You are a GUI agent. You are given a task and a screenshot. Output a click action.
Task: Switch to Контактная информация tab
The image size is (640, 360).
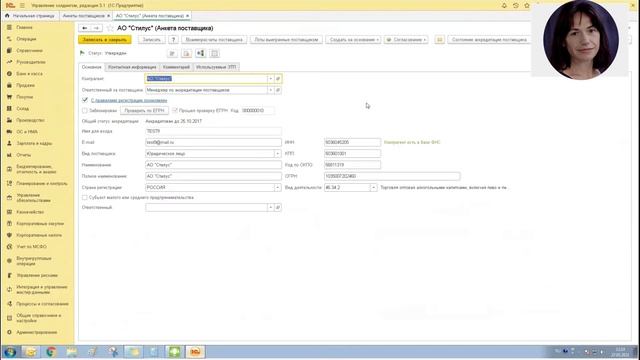click(x=132, y=67)
